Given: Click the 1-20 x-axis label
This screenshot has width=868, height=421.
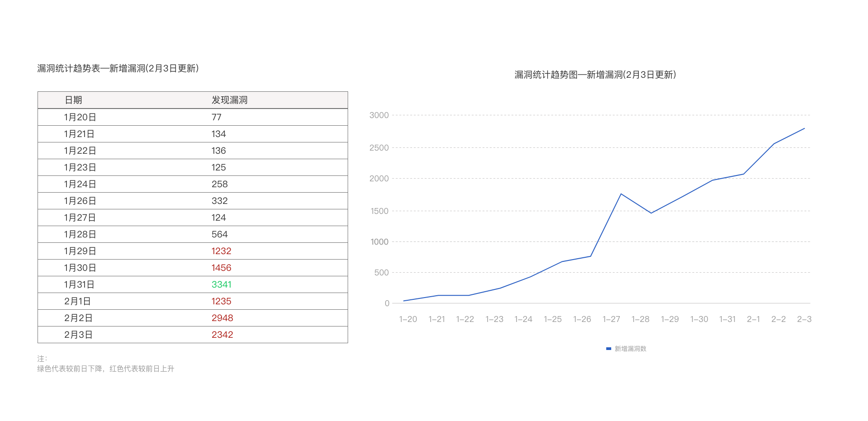Looking at the screenshot, I should point(408,319).
